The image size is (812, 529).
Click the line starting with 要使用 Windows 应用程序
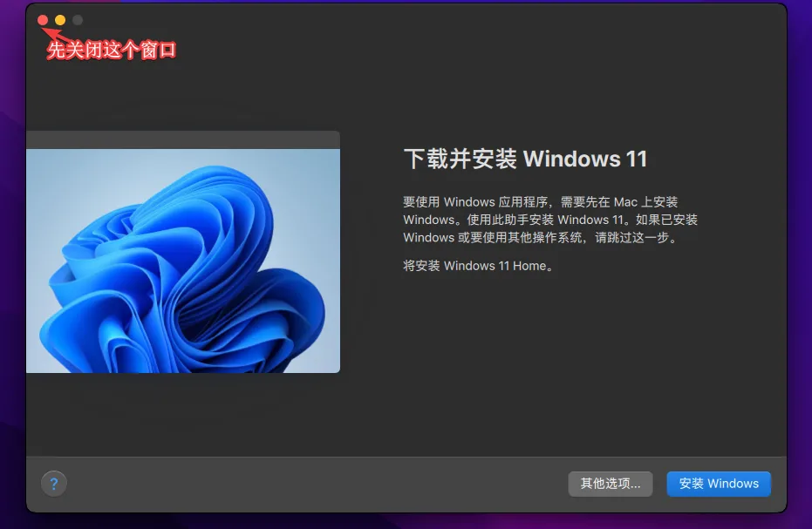pyautogui.click(x=540, y=202)
